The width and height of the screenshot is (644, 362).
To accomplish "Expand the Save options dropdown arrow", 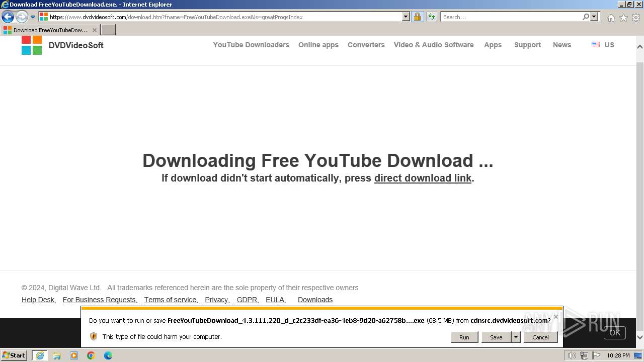I will (516, 337).
